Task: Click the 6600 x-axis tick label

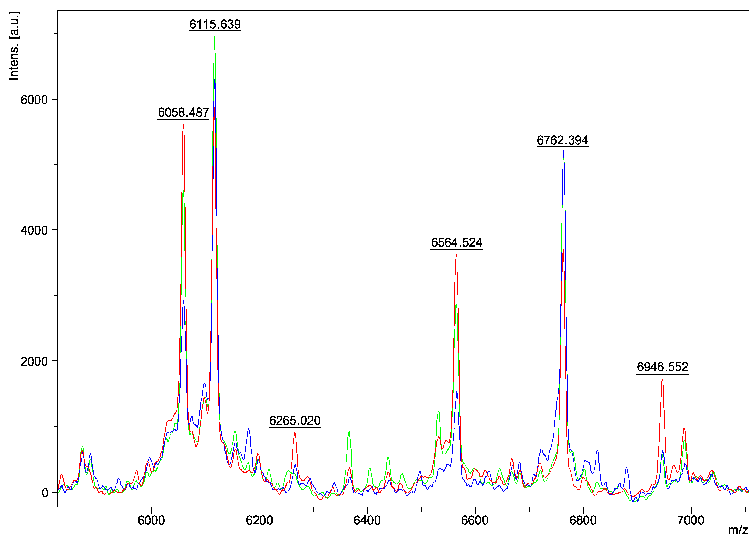Action: pyautogui.click(x=475, y=520)
